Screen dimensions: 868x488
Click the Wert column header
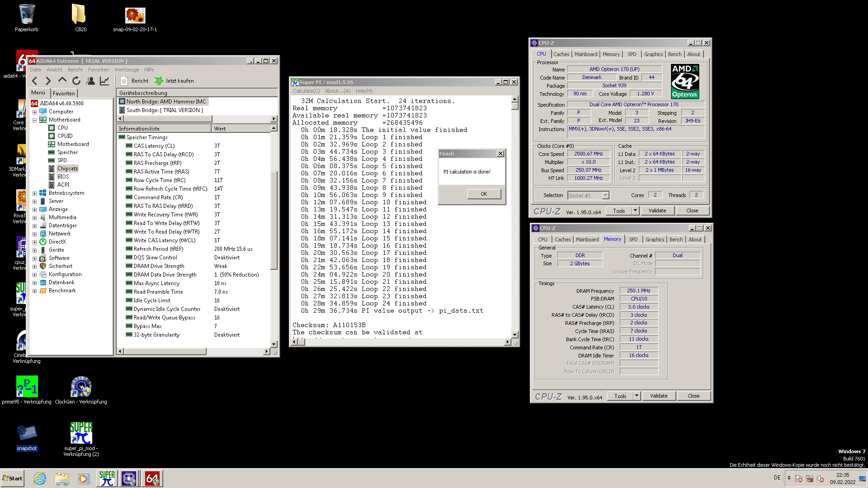(x=241, y=129)
